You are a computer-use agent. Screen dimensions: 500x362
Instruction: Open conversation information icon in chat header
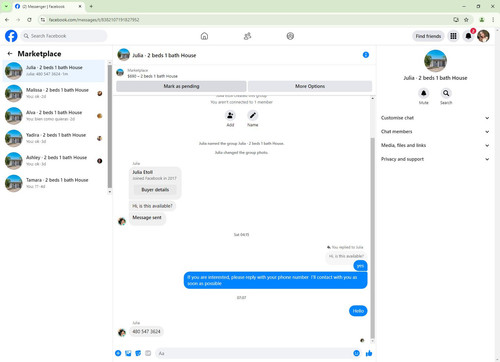(x=366, y=55)
